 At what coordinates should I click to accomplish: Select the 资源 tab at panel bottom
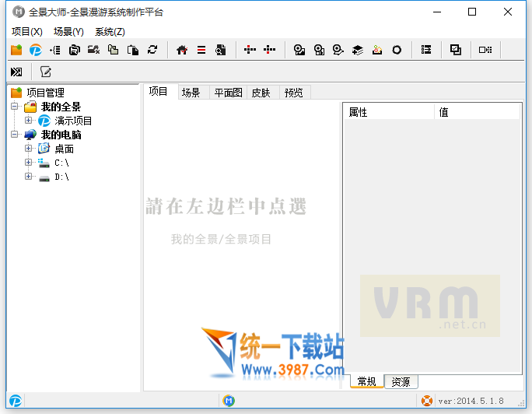click(x=401, y=381)
